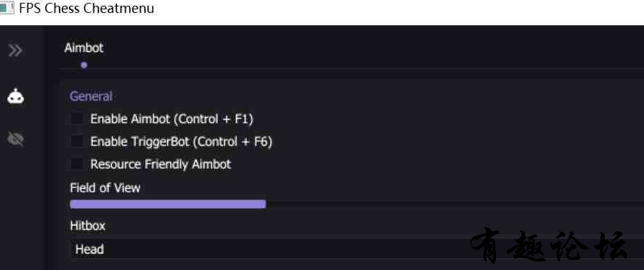Tick the Enable Aimbot checkbox

77,118
